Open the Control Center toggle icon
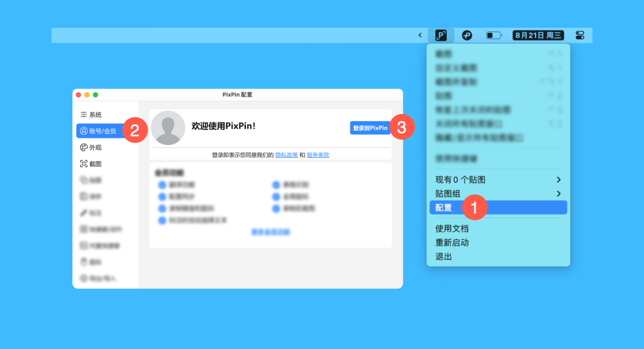The width and height of the screenshot is (644, 349). point(580,35)
